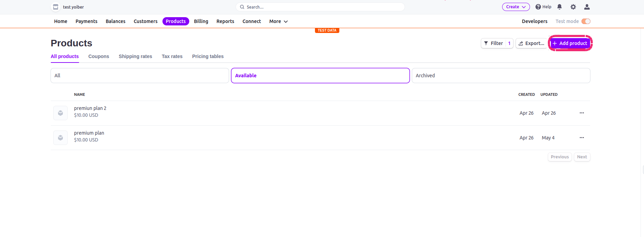Click the Previous pagination button

click(560, 157)
